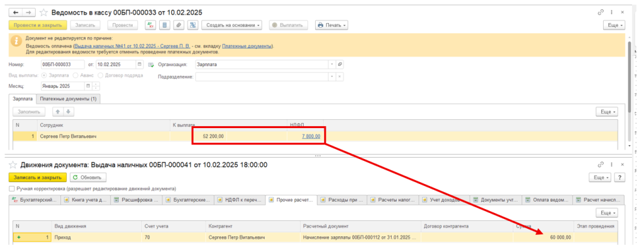This screenshot has width=644, height=250.
Task: Clear the Подразделение field with the x
Action: 340,77
